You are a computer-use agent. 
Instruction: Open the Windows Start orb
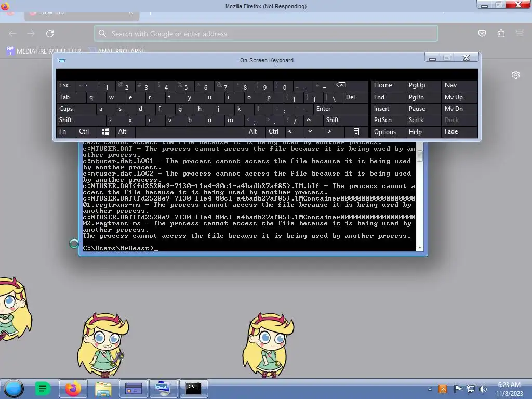(14, 389)
